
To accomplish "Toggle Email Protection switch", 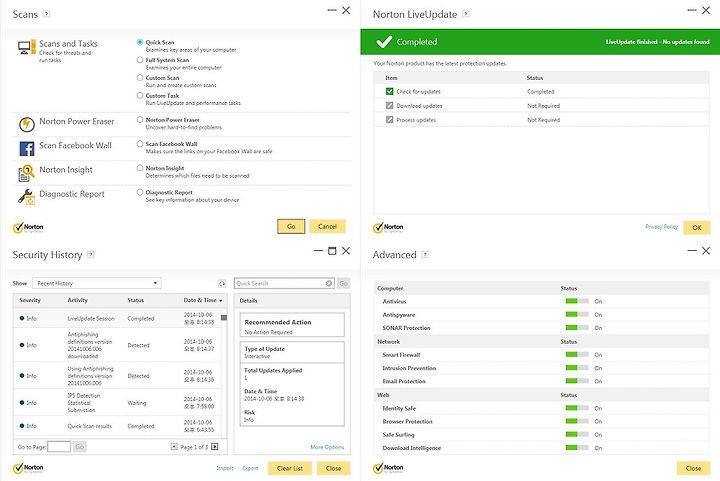I will (x=577, y=381).
